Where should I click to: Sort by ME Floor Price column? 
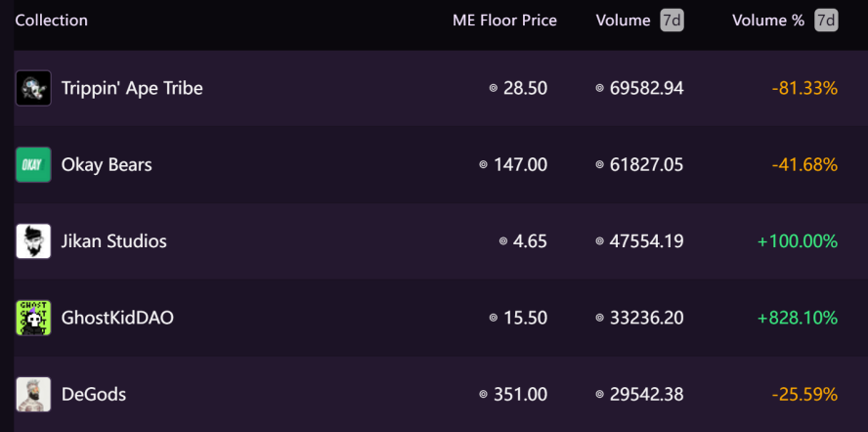point(504,22)
